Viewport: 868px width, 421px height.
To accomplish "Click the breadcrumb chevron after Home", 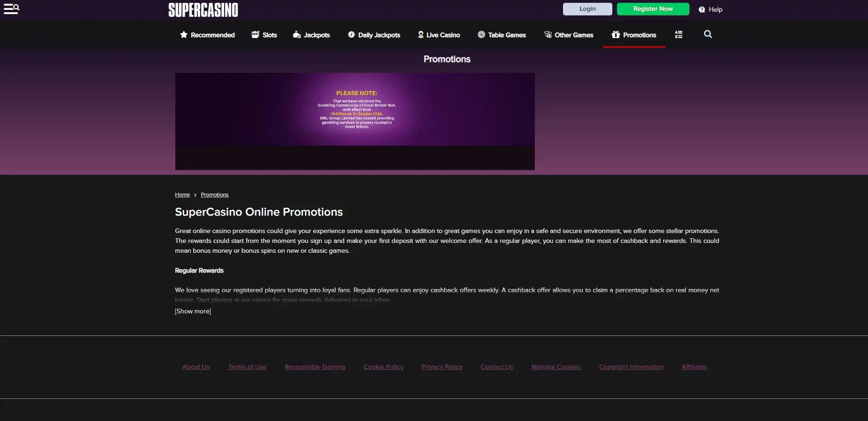I will pos(195,195).
